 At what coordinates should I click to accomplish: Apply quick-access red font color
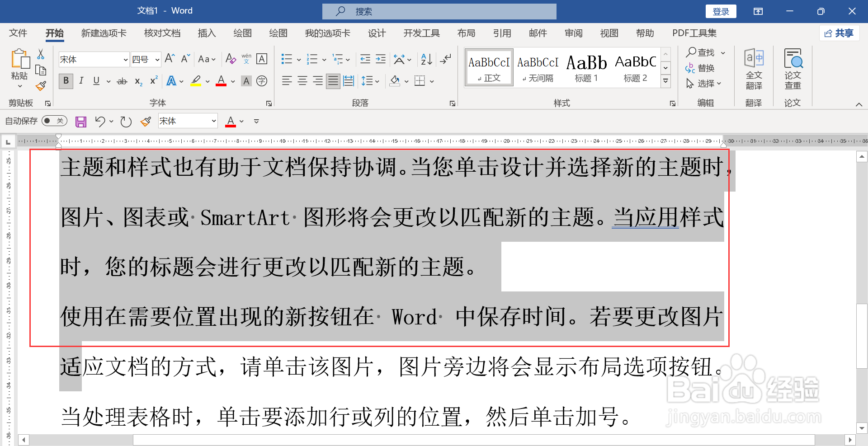(231, 122)
